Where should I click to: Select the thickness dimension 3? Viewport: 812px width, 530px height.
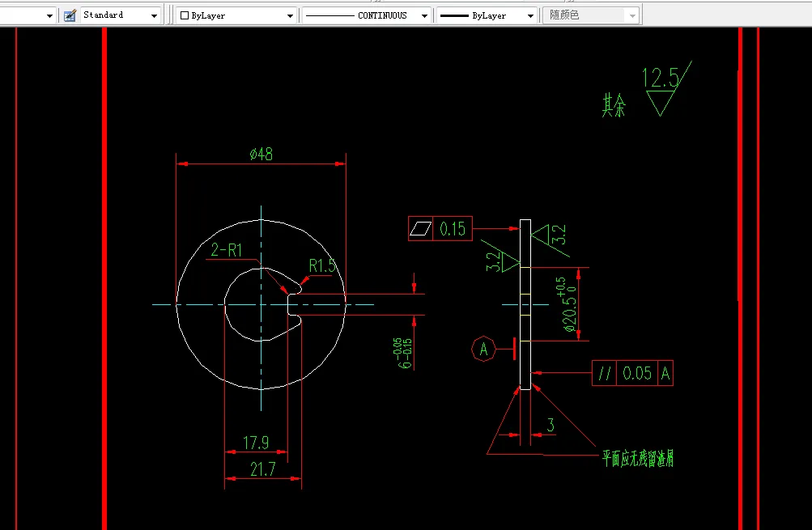(x=551, y=425)
